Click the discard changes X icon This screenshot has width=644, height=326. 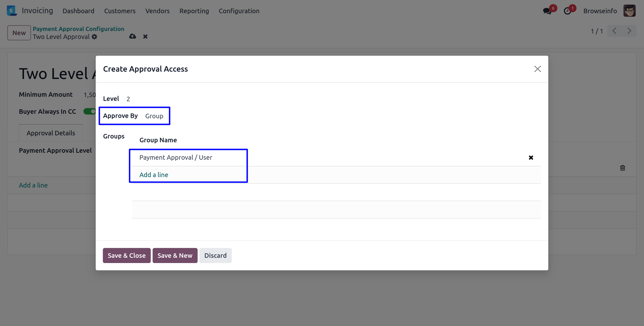(145, 37)
